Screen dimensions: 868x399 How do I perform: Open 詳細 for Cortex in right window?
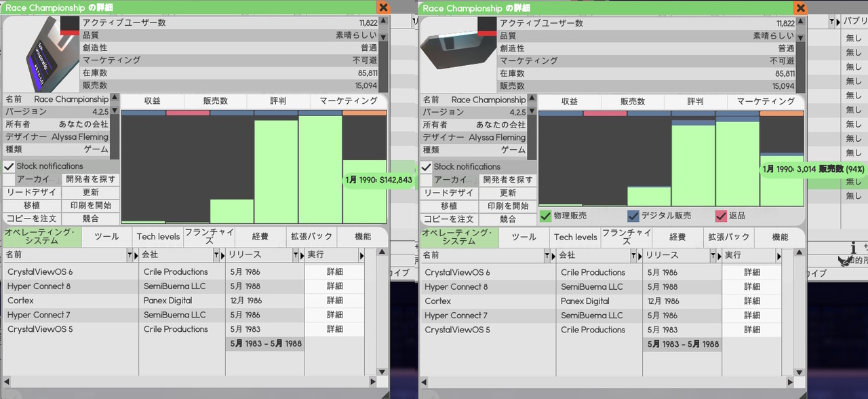752,301
